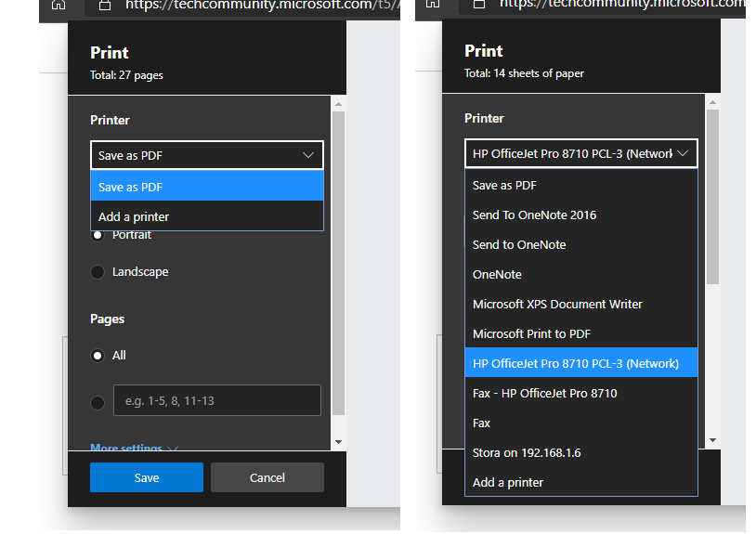Open the Save as PDF printer combo box
The height and width of the screenshot is (534, 756).
pos(207,155)
